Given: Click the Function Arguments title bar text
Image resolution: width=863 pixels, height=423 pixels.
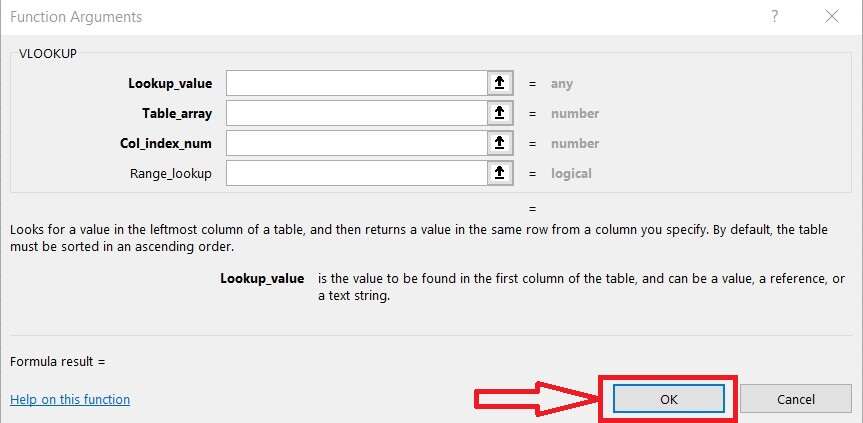Looking at the screenshot, I should [76, 17].
